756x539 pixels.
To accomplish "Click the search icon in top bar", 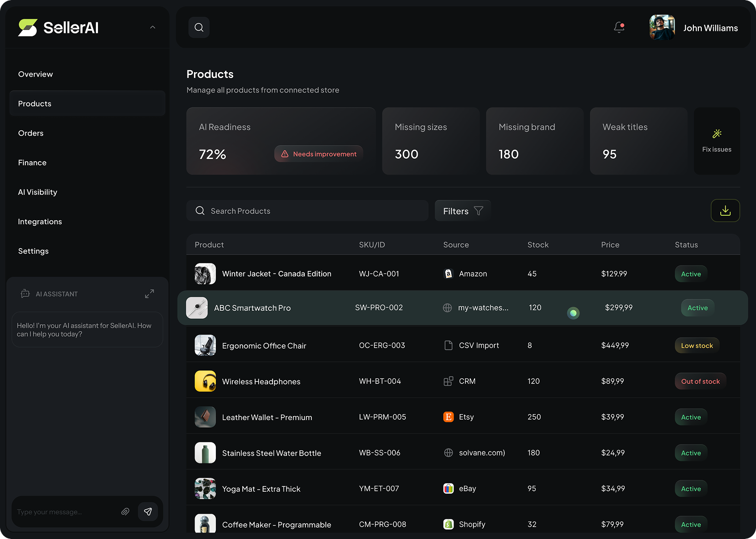I will click(x=199, y=27).
